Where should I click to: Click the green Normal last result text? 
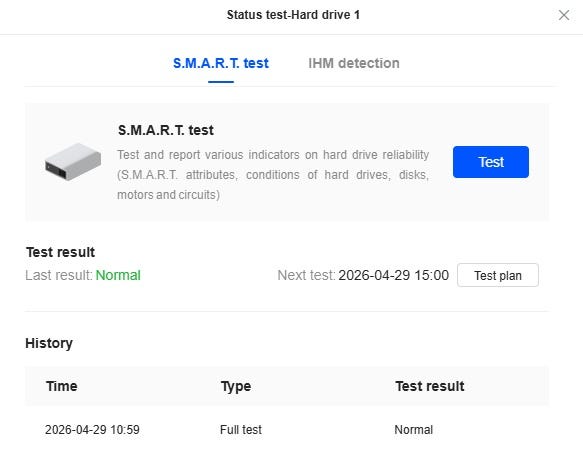pyautogui.click(x=118, y=276)
